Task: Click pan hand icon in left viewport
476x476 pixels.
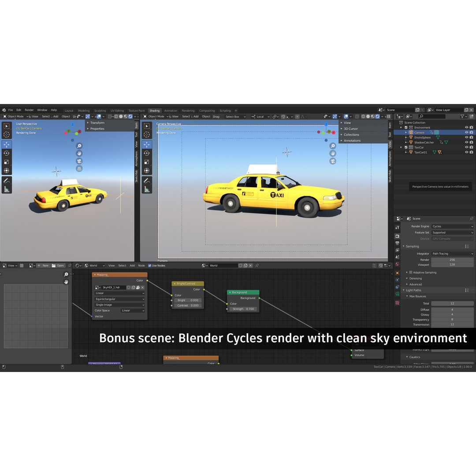Action: [x=79, y=153]
